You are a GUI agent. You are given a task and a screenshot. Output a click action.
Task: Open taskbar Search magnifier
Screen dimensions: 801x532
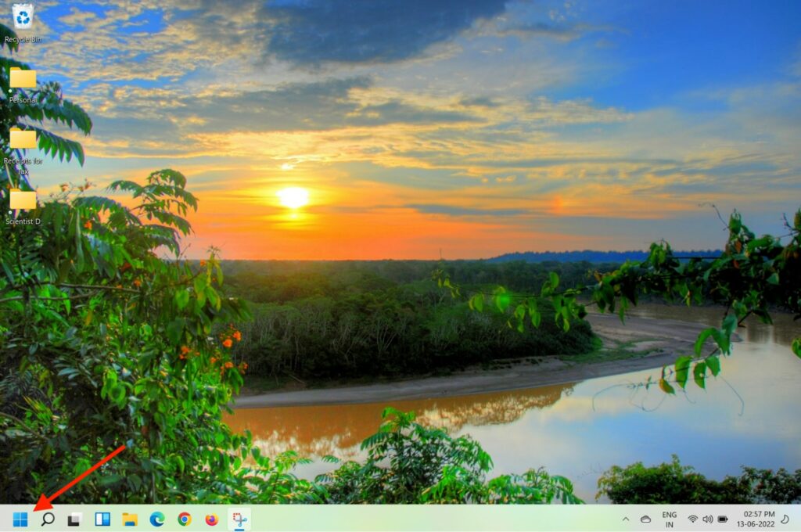click(x=48, y=519)
